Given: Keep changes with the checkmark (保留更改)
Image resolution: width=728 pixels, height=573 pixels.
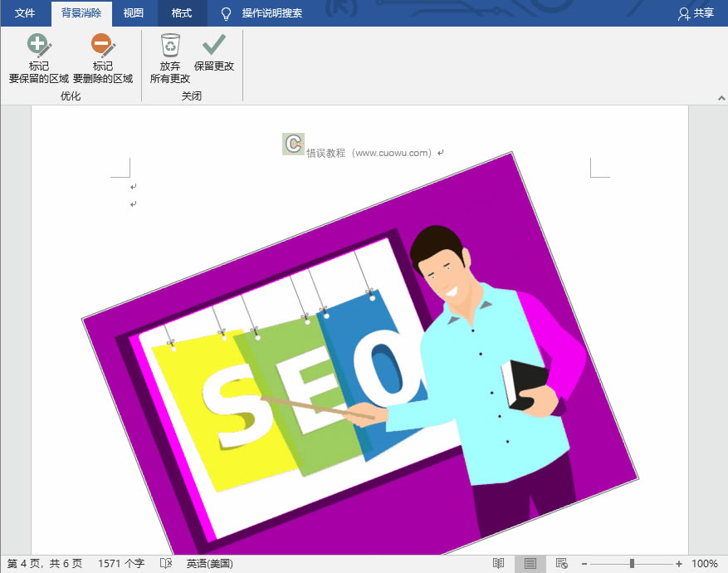Looking at the screenshot, I should click(x=214, y=53).
